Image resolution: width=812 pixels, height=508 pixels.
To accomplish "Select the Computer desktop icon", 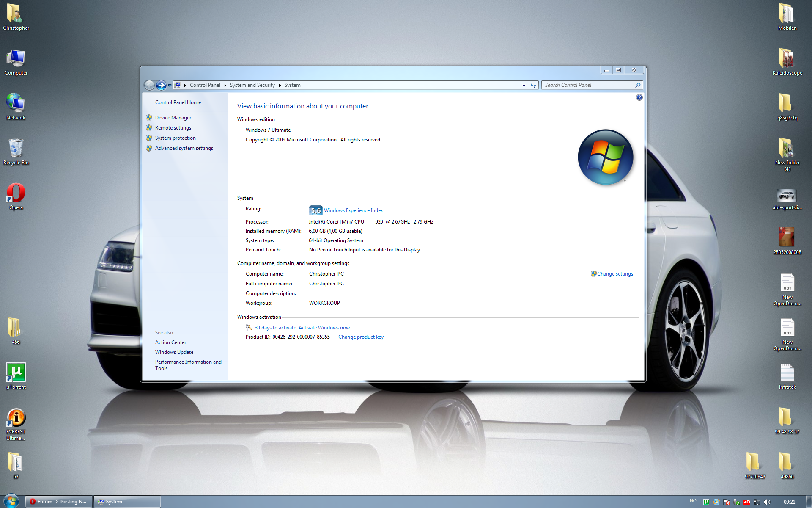I will pyautogui.click(x=16, y=62).
